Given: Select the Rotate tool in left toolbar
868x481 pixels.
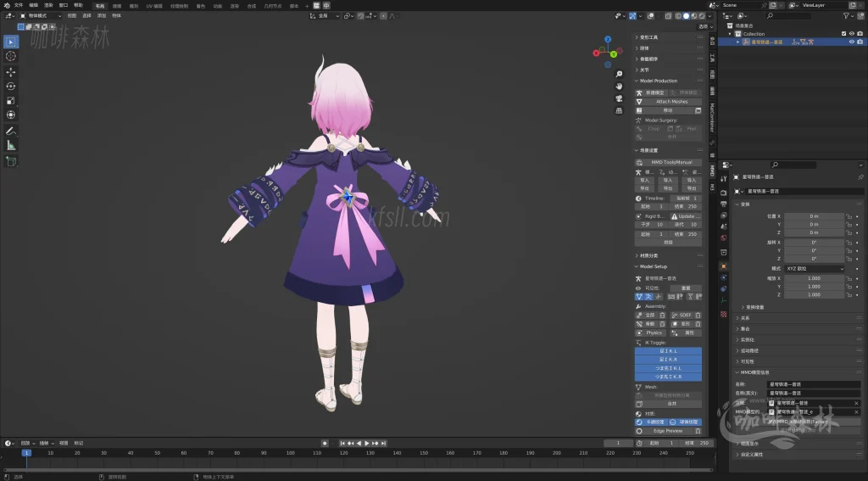Looking at the screenshot, I should pyautogui.click(x=10, y=86).
